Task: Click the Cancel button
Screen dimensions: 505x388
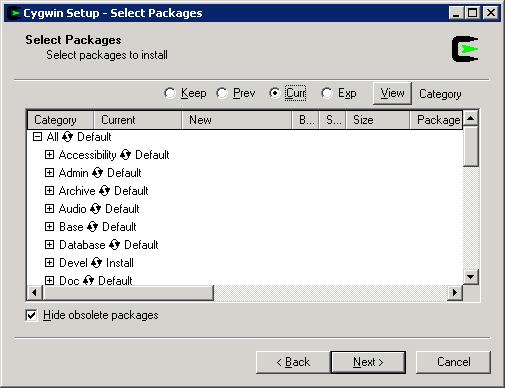Action: [453, 362]
